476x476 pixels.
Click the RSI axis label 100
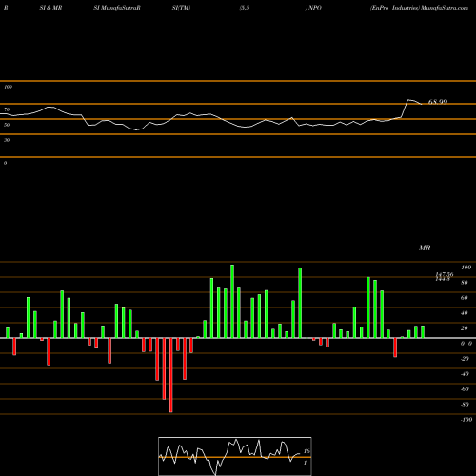[9, 87]
